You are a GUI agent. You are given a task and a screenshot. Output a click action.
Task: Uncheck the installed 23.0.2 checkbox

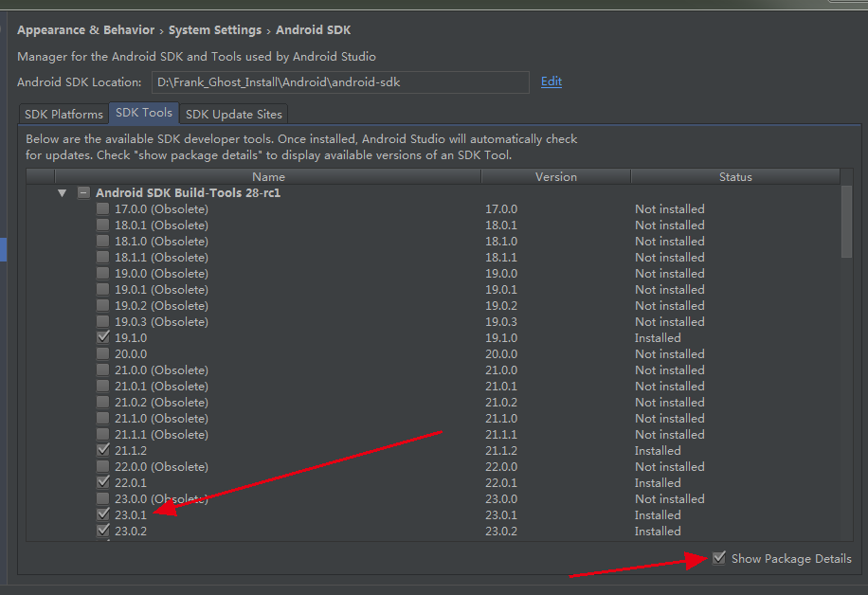tap(103, 531)
